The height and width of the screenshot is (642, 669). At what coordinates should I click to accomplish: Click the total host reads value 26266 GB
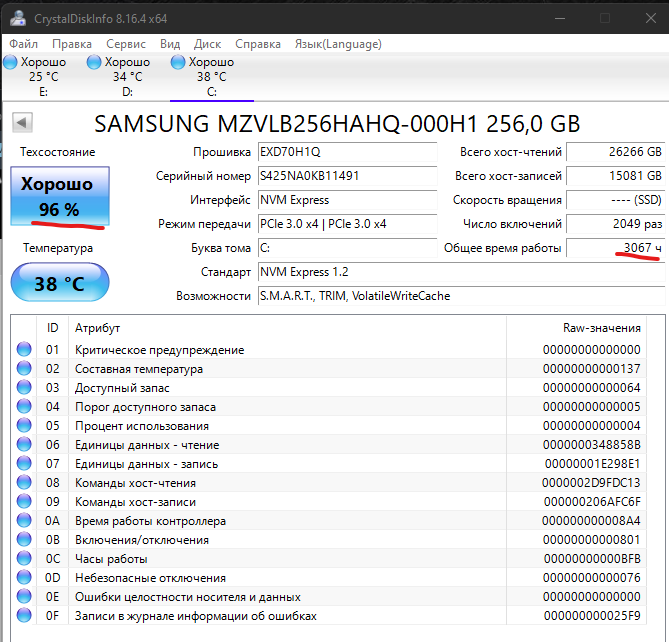tap(615, 152)
